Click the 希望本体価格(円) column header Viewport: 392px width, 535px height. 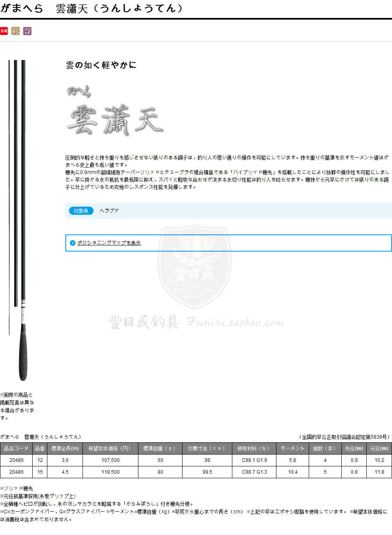[110, 448]
